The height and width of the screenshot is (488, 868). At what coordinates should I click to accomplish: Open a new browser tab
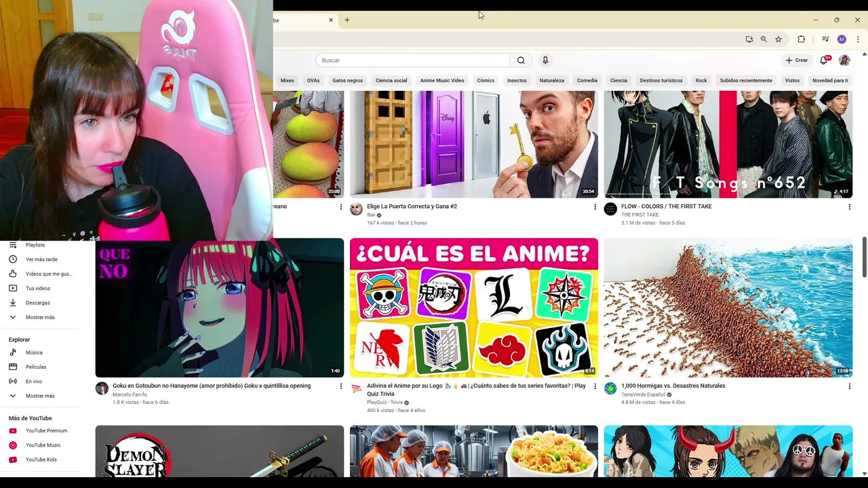[347, 20]
